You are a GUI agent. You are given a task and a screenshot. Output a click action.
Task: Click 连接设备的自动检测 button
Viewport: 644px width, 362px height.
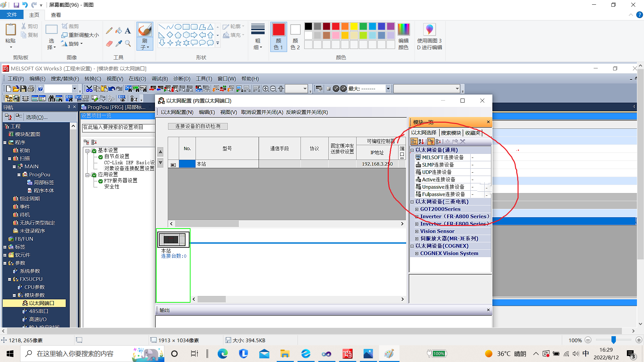click(x=198, y=126)
